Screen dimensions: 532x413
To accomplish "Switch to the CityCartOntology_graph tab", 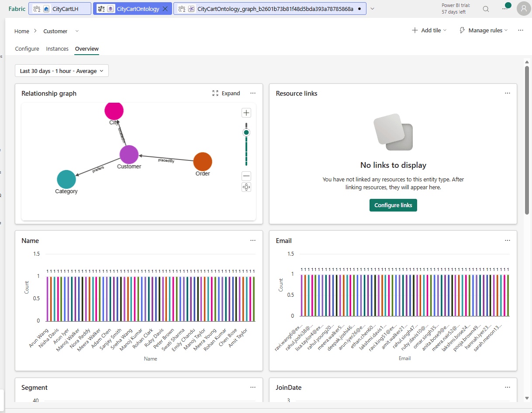I will pos(269,9).
